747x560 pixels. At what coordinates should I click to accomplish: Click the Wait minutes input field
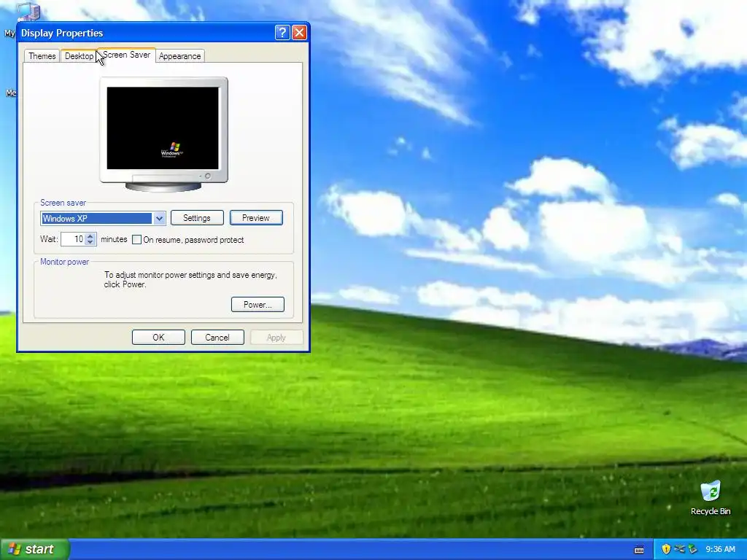(x=74, y=239)
